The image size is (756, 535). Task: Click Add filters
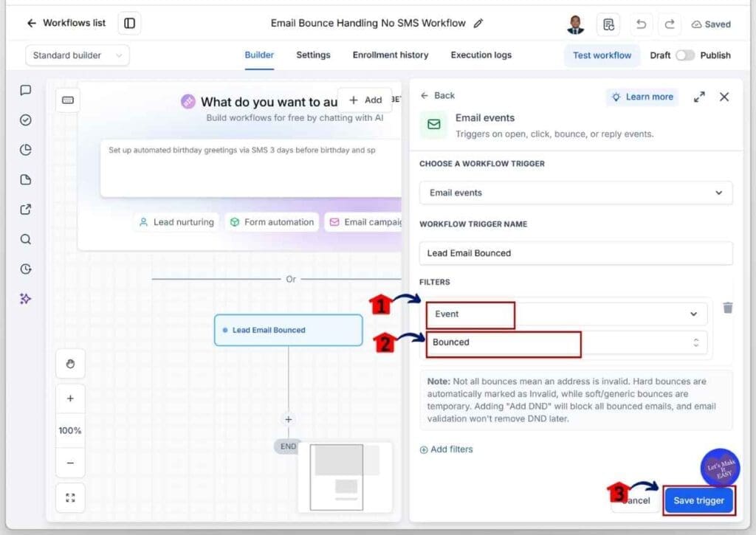[447, 449]
